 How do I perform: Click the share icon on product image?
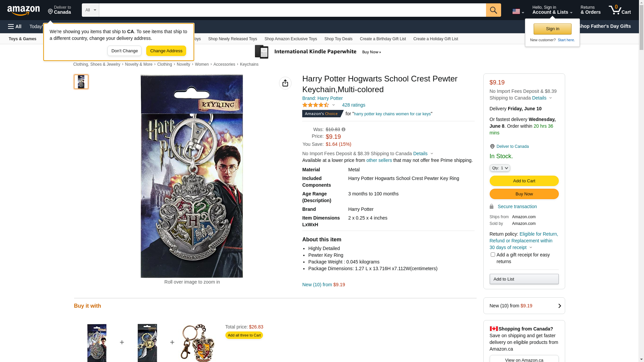click(x=285, y=83)
